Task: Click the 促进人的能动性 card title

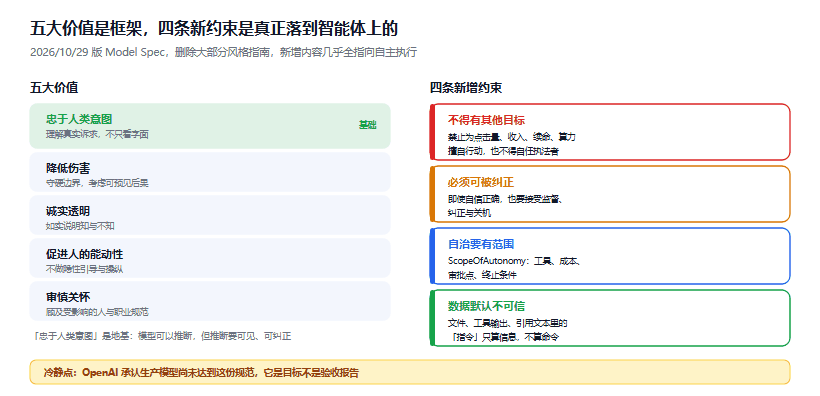Action: coord(85,255)
